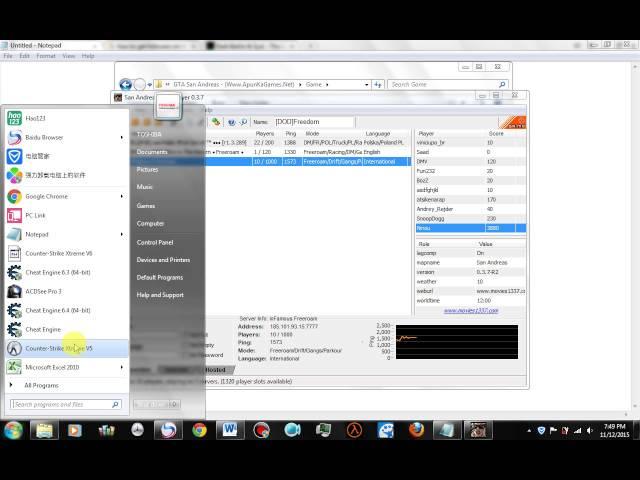Launch Baidu Browser from Start menu list
The width and height of the screenshot is (640, 480).
coord(67,138)
